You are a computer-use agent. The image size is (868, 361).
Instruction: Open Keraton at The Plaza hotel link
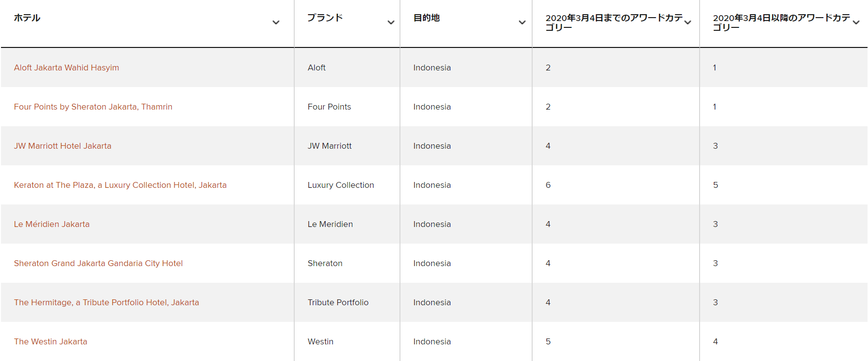pyautogui.click(x=120, y=185)
